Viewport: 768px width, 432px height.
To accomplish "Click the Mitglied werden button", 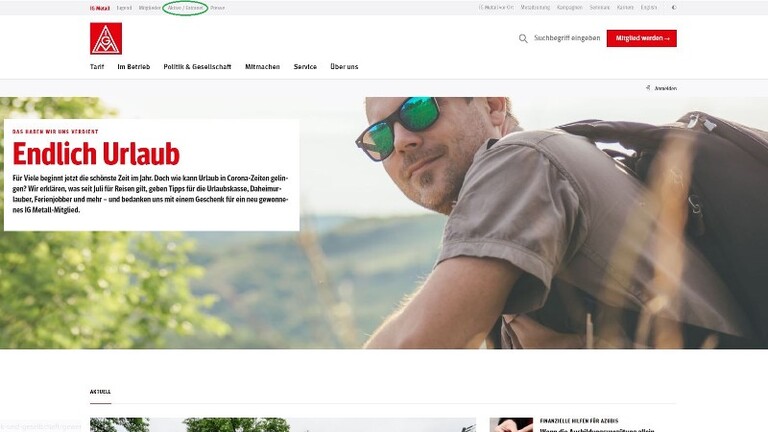I will (x=642, y=38).
